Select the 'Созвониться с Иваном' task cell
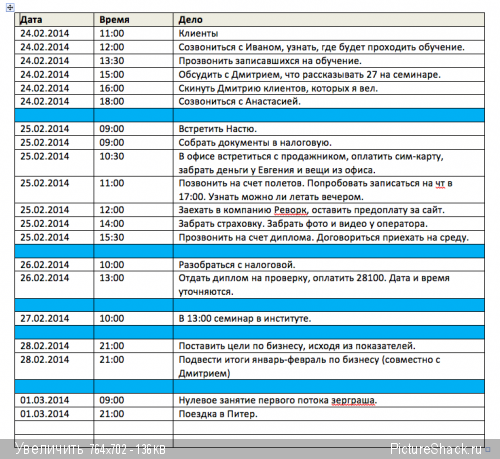 coord(329,47)
